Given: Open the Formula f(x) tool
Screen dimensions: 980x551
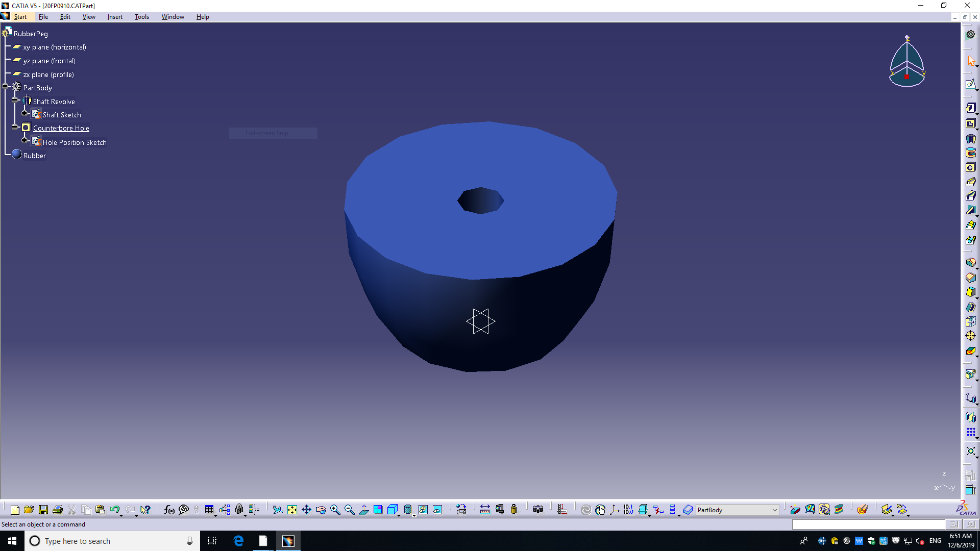Looking at the screenshot, I should (x=169, y=510).
